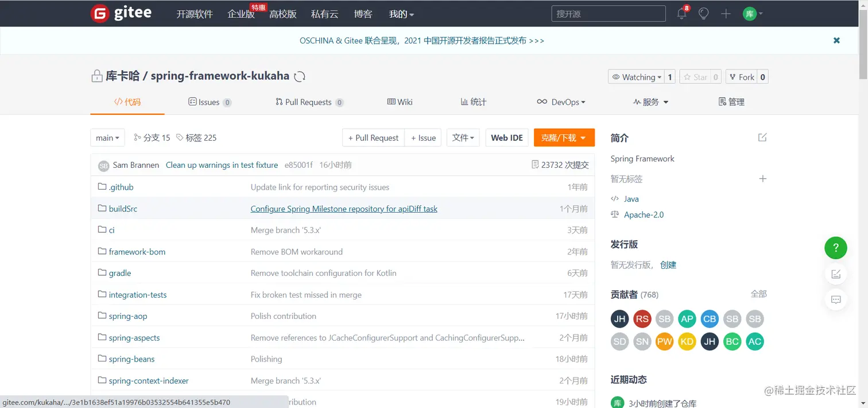Click the edit icon beside 简介
868x408 pixels.
[x=762, y=137]
